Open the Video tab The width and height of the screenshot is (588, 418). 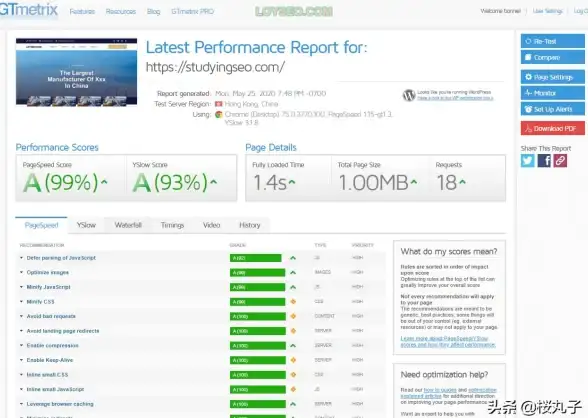[x=211, y=225]
